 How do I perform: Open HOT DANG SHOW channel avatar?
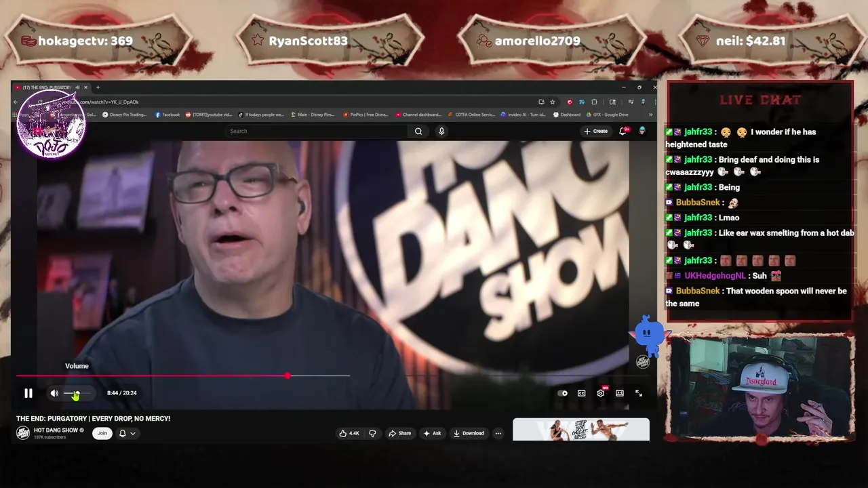[23, 433]
